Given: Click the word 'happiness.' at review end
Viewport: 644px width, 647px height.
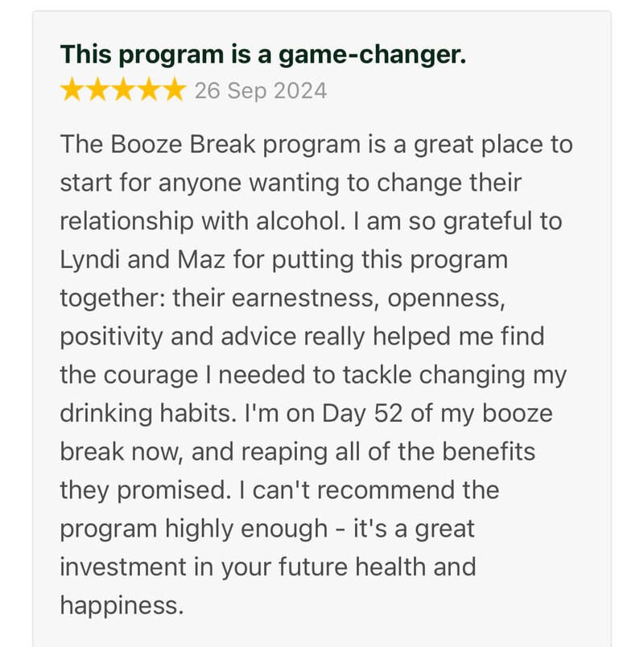Looking at the screenshot, I should tap(122, 607).
